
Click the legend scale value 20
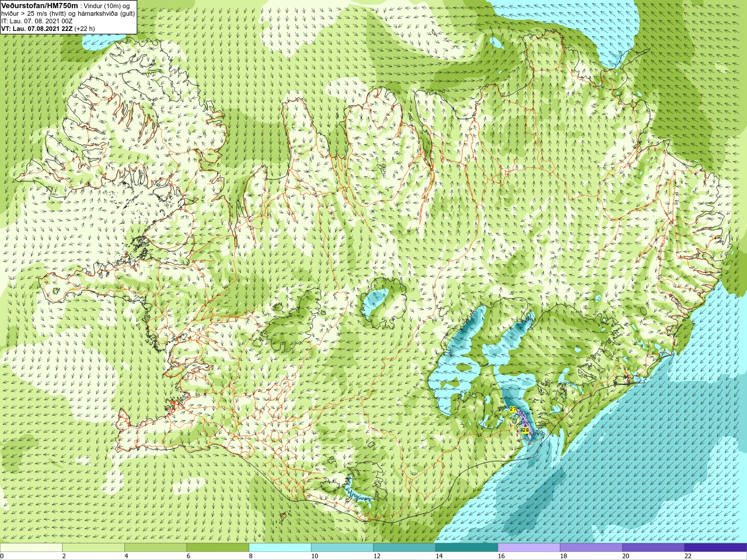[x=626, y=556]
